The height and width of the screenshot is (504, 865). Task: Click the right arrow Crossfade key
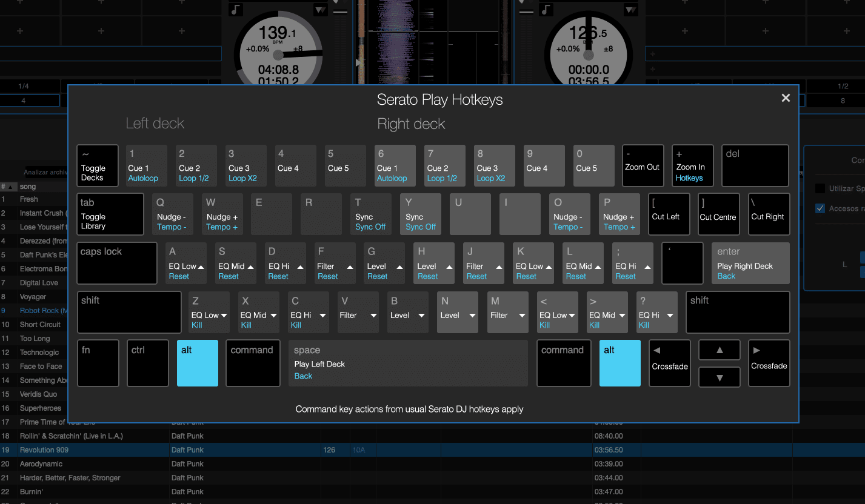pos(769,363)
